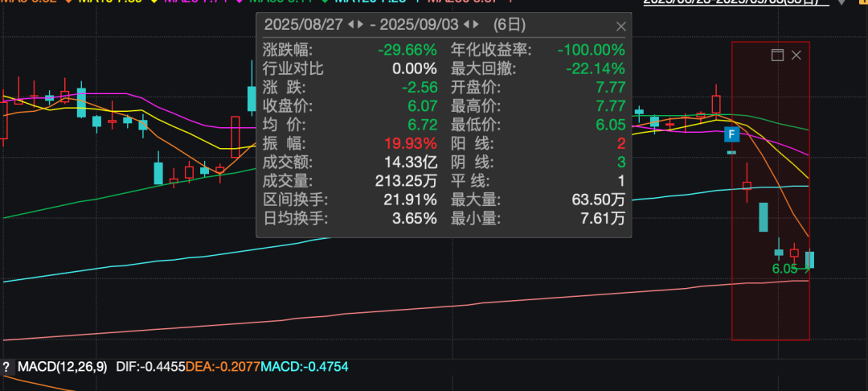Image resolution: width=868 pixels, height=391 pixels.
Task: Move start date 2025/08/27 one day back
Action: pyautogui.click(x=349, y=25)
